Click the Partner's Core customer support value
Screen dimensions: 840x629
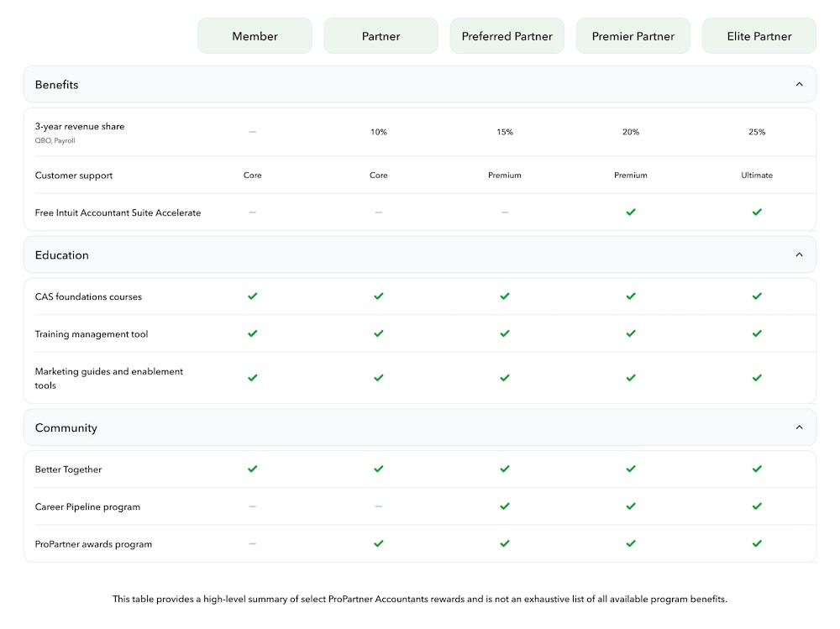379,176
